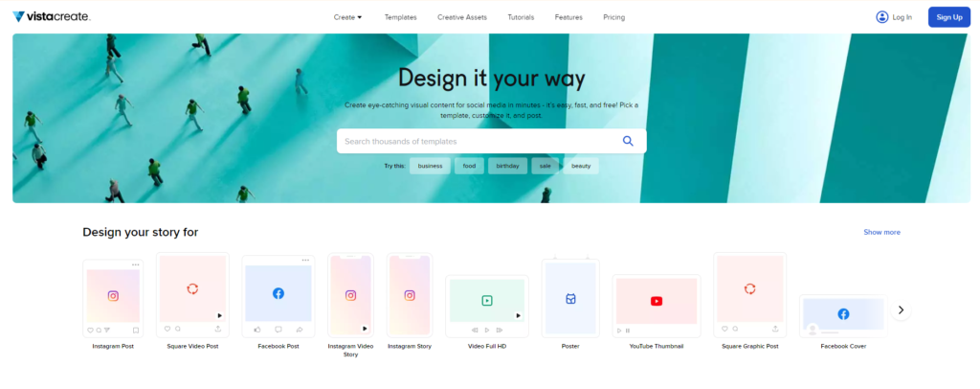Open the YouTube Thumbnail format
This screenshot has height=389, width=980.
click(x=656, y=301)
